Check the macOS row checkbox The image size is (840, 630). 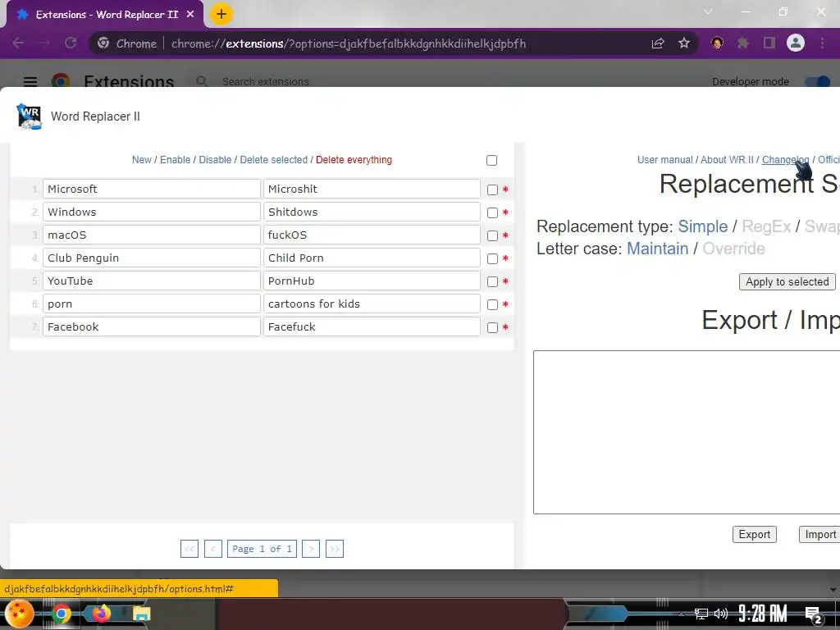(492, 235)
